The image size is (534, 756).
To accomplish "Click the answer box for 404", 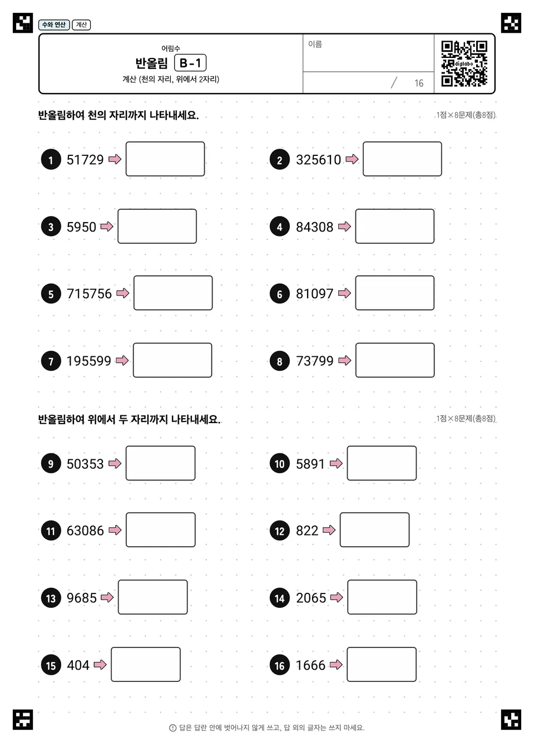I will (146, 664).
